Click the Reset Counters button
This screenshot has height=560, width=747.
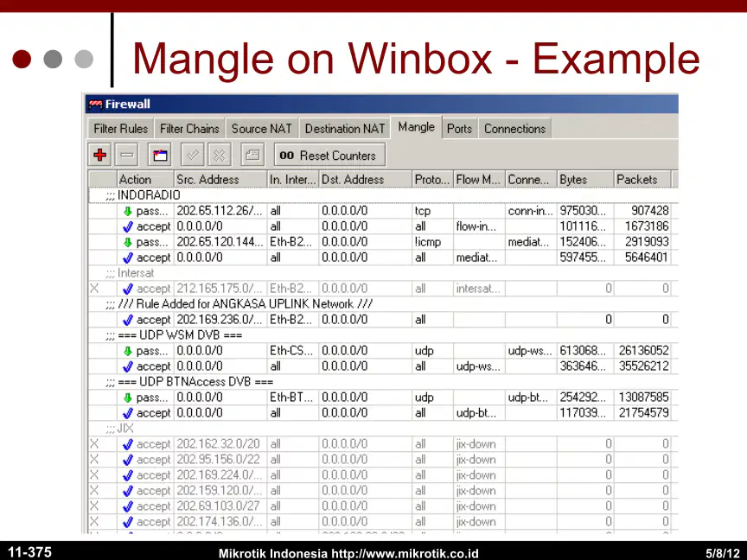click(329, 156)
